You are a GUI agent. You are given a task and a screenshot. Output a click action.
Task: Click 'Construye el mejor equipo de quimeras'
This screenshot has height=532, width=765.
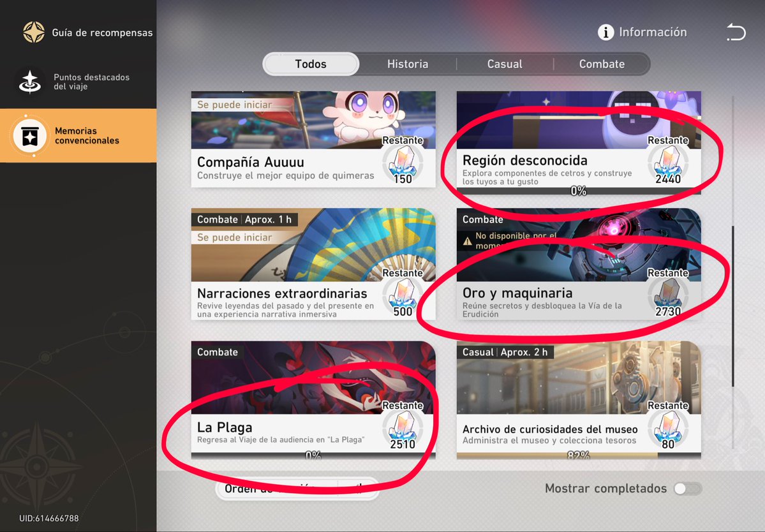285,175
